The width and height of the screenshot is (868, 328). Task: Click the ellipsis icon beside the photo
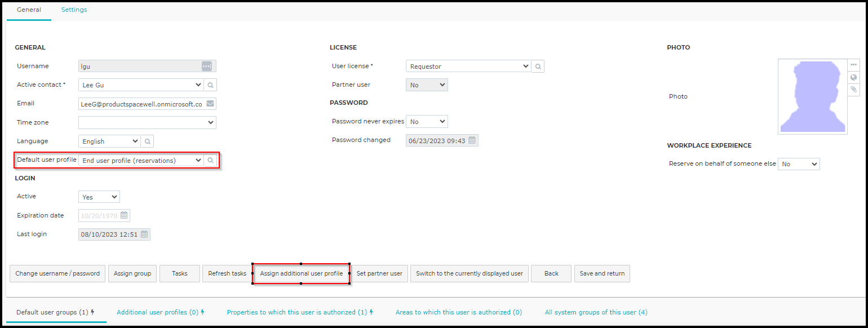[853, 65]
